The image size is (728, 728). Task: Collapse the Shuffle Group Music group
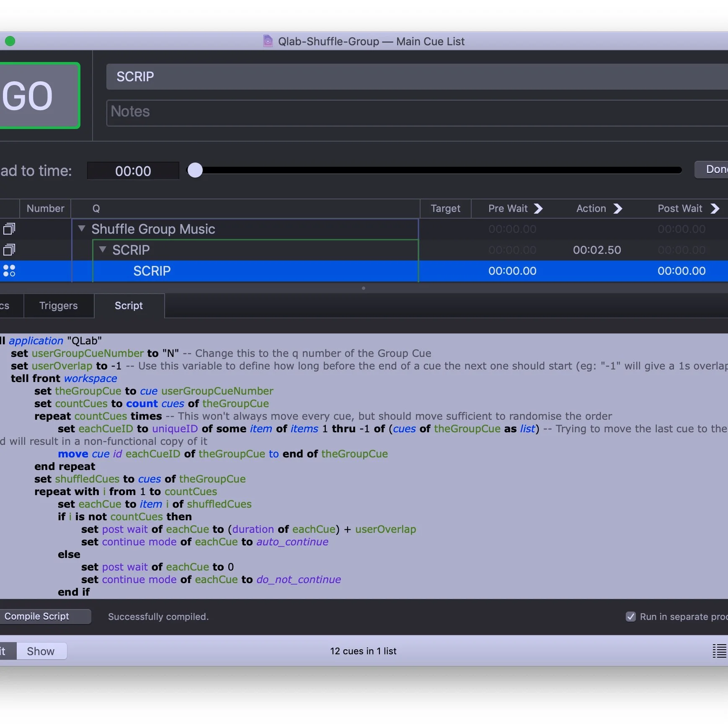click(82, 228)
